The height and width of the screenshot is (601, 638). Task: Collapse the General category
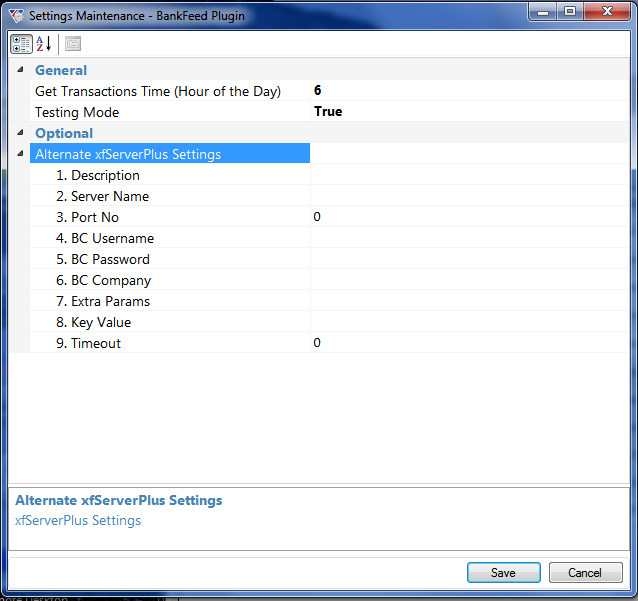tap(20, 70)
